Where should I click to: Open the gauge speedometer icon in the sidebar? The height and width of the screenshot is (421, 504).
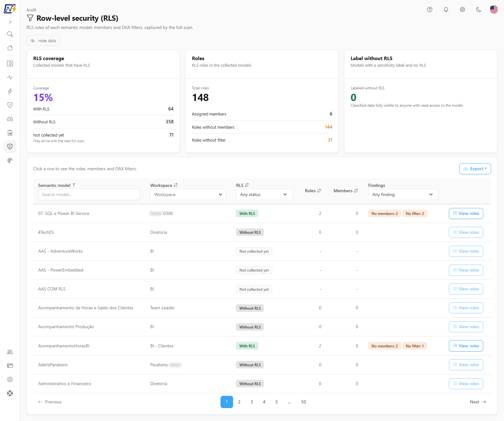click(10, 119)
